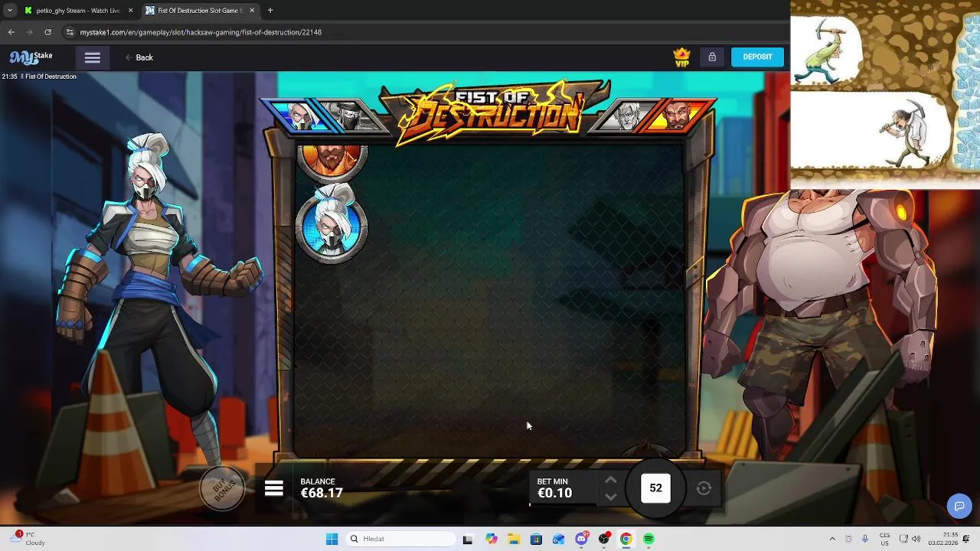Click the DEPOSIT button
This screenshot has width=980, height=551.
pyautogui.click(x=757, y=57)
